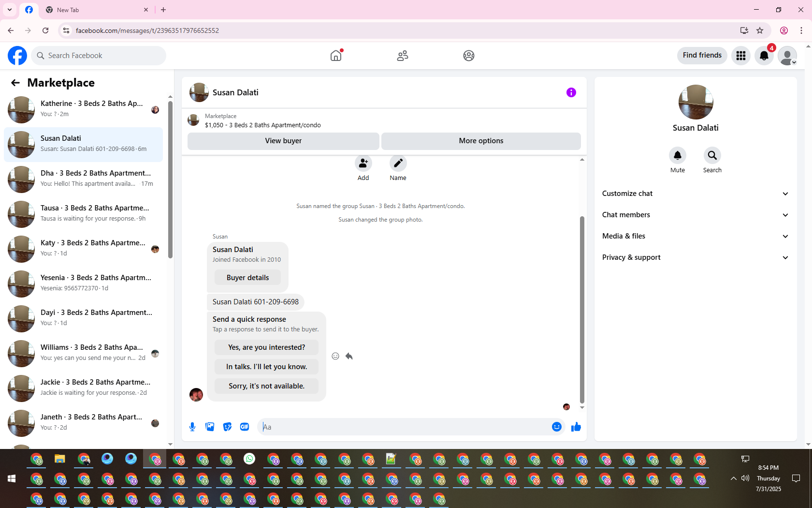Open a new browser tab

163,10
